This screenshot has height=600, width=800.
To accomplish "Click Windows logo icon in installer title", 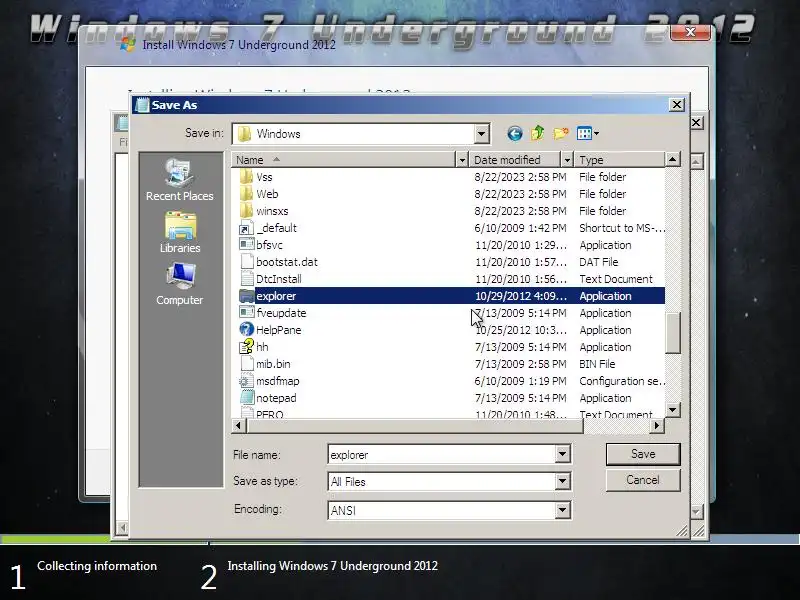I will click(128, 44).
